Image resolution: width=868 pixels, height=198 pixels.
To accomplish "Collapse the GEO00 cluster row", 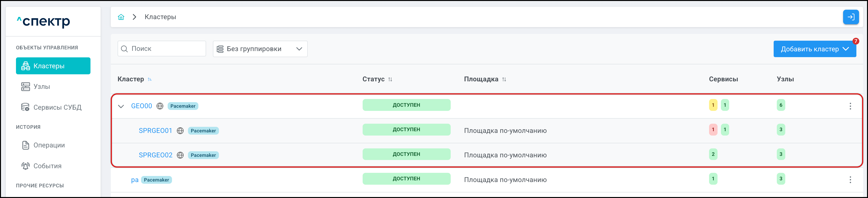I will coord(121,106).
